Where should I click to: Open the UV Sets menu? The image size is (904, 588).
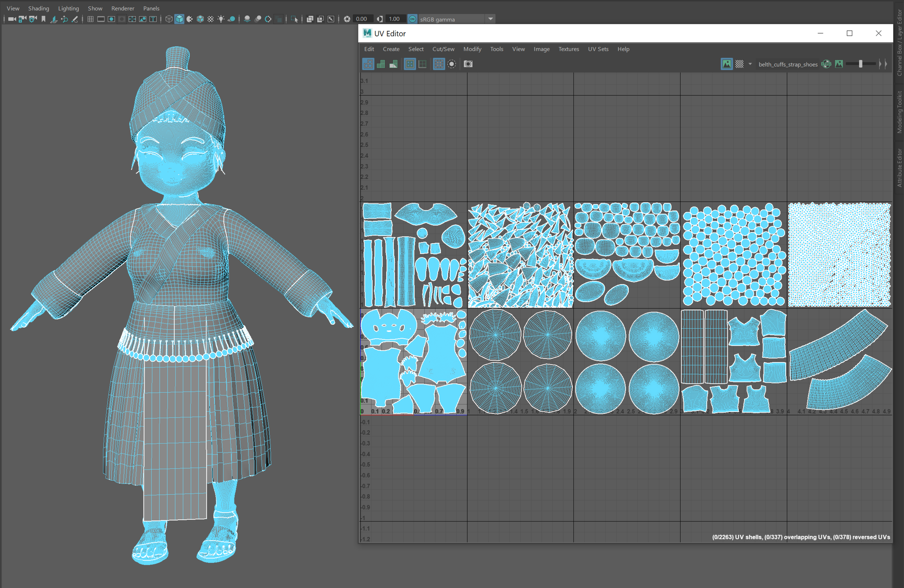598,49
